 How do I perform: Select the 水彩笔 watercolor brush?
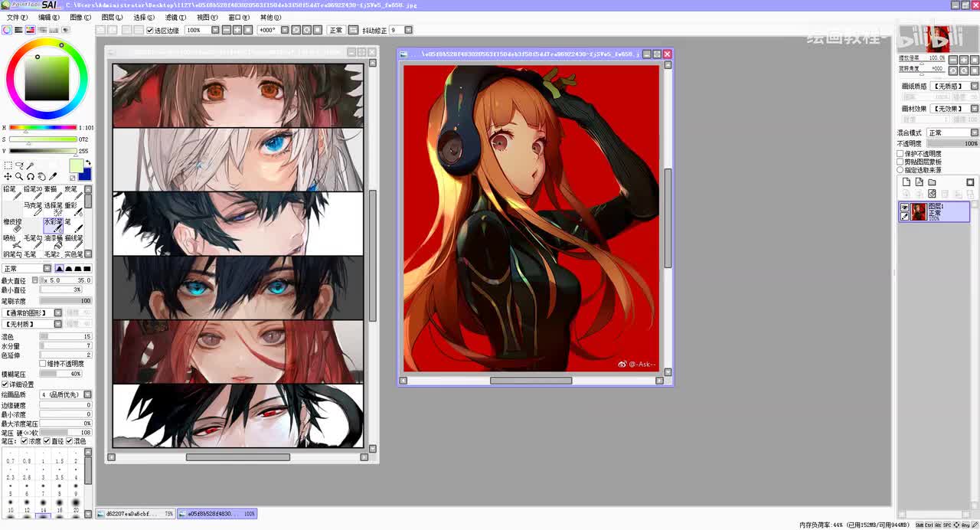click(53, 225)
